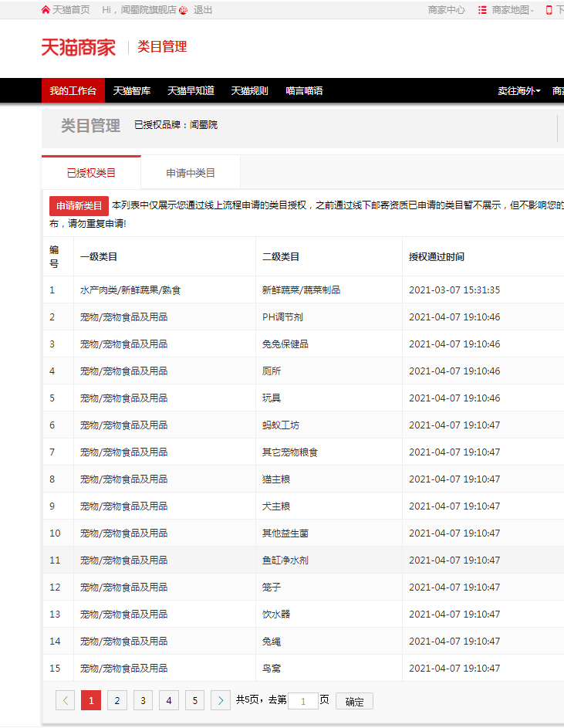This screenshot has width=564, height=728.
Task: Open the 商家地图 dropdown
Action: pyautogui.click(x=513, y=10)
